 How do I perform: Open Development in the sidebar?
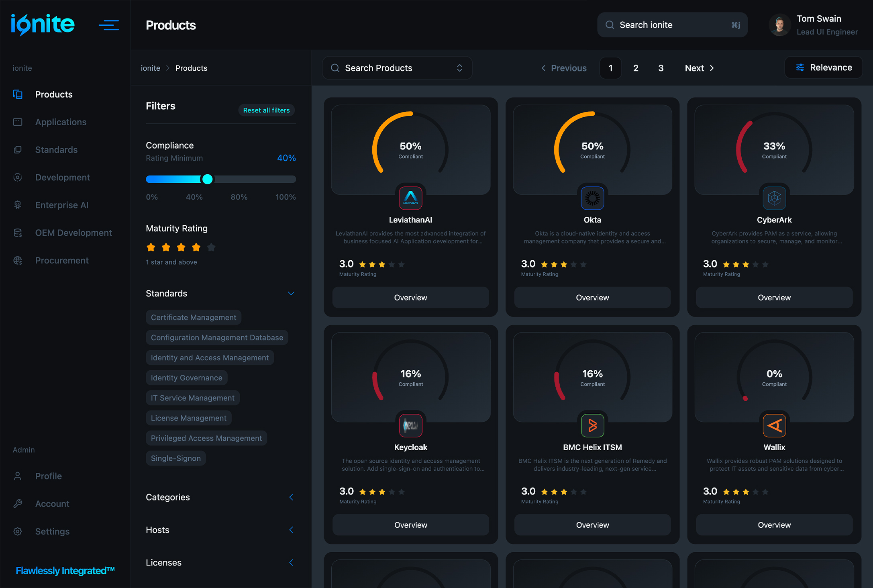[62, 178]
